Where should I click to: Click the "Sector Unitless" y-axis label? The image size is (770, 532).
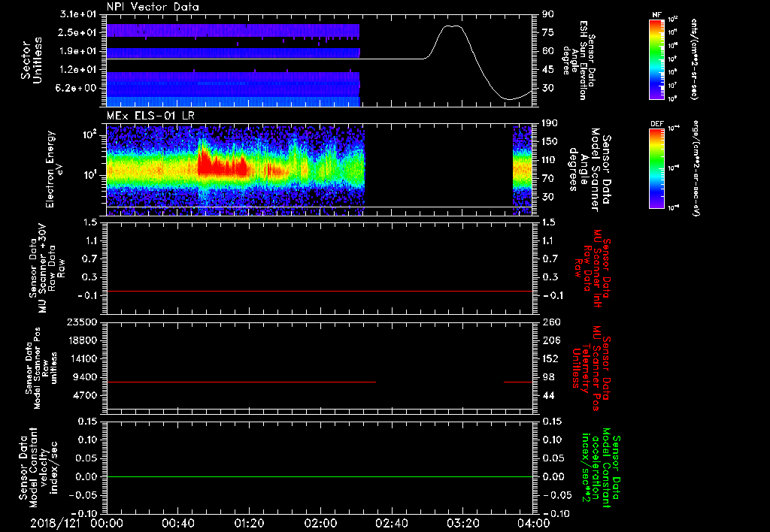pyautogui.click(x=32, y=60)
